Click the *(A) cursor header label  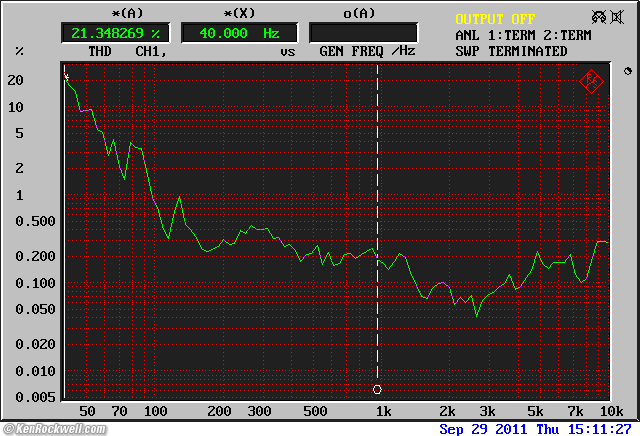(127, 13)
